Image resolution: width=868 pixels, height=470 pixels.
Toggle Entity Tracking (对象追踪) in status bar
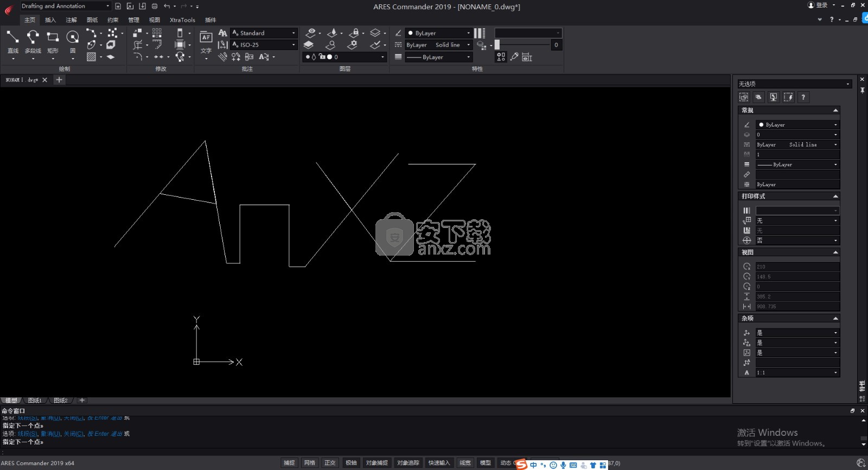click(408, 463)
